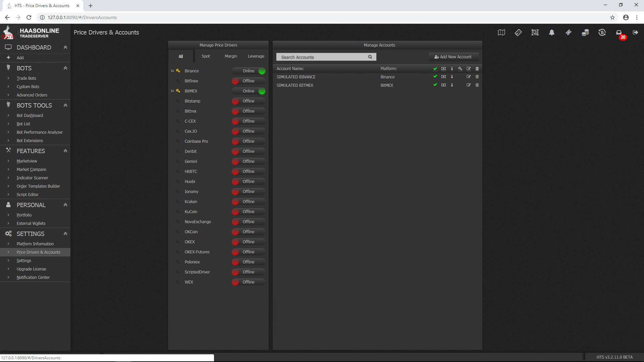644x362 pixels.
Task: Delete the SIMULATED BINANCE account
Action: coord(477,77)
